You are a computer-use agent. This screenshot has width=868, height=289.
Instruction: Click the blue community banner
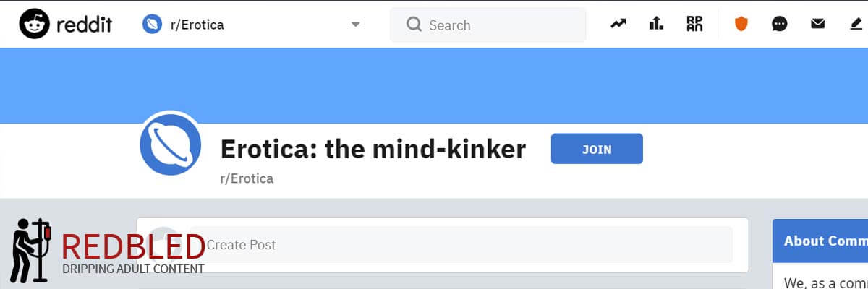[x=434, y=86]
